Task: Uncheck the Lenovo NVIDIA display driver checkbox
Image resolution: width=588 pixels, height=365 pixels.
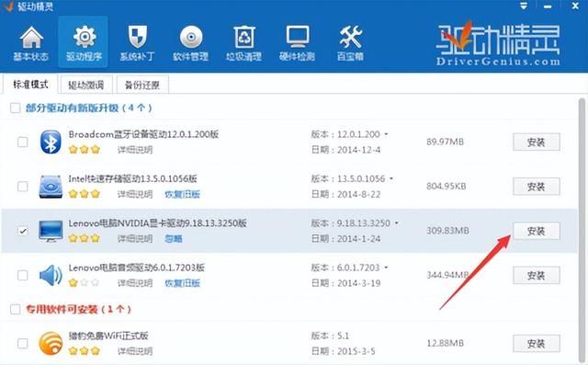Action: (x=23, y=231)
